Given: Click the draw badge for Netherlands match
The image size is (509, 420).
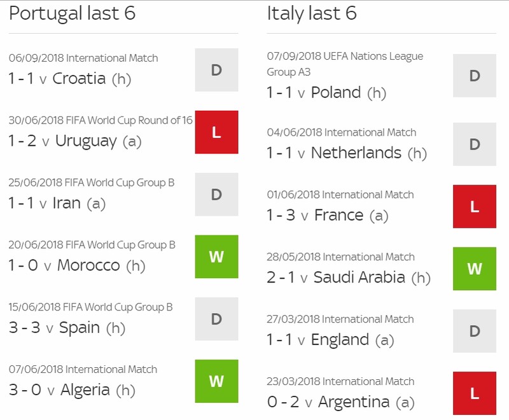Looking at the screenshot, I should pos(475,144).
